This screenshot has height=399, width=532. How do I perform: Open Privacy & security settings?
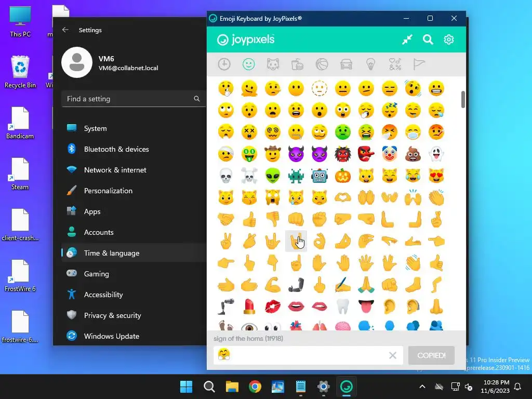(134, 315)
